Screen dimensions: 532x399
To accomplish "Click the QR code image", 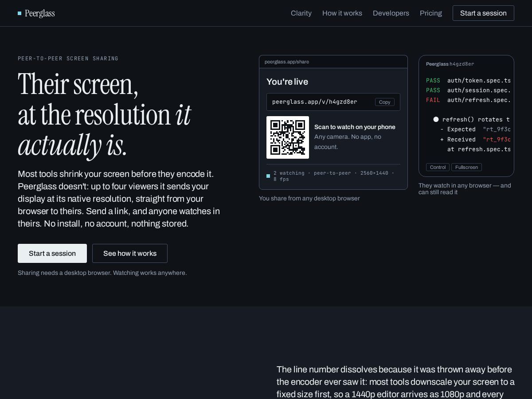I will coord(288,137).
